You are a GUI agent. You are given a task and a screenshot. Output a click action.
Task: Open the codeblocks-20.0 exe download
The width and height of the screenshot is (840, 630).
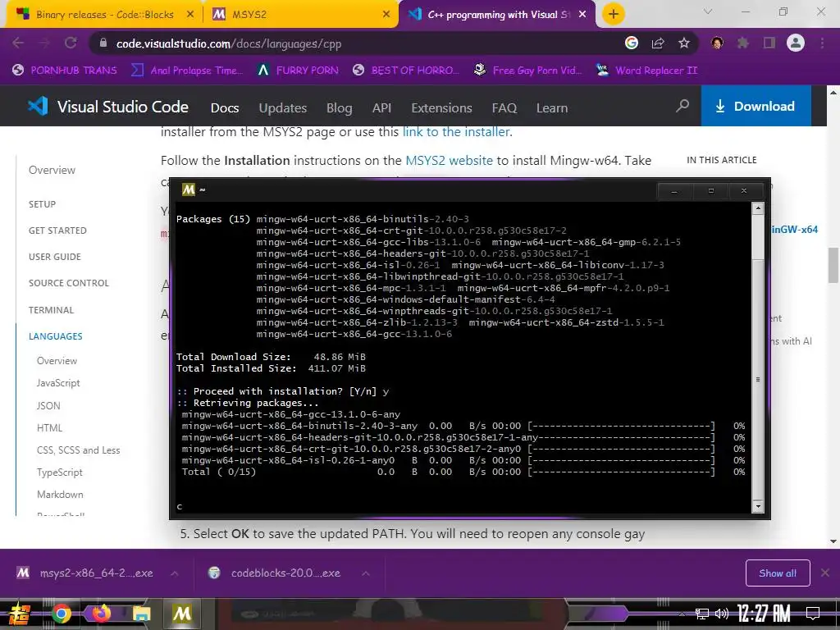pyautogui.click(x=275, y=573)
